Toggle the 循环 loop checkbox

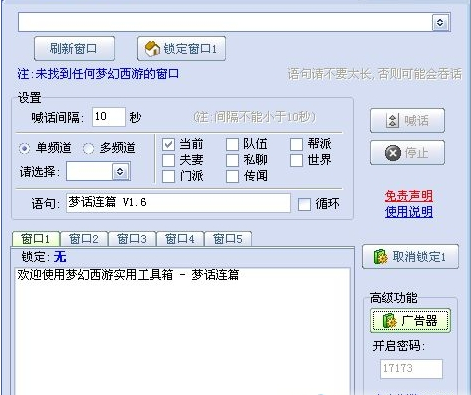(x=304, y=204)
